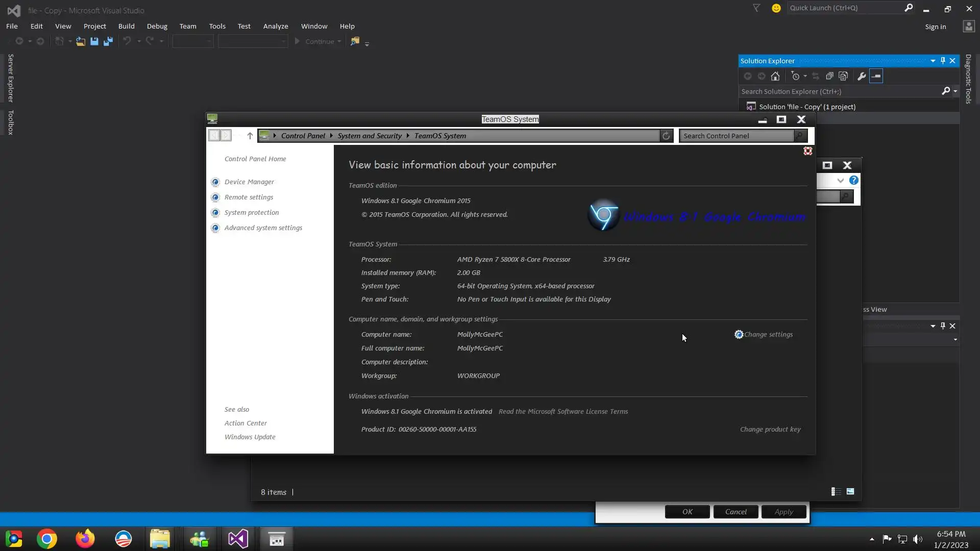
Task: Click Change settings link
Action: click(768, 335)
